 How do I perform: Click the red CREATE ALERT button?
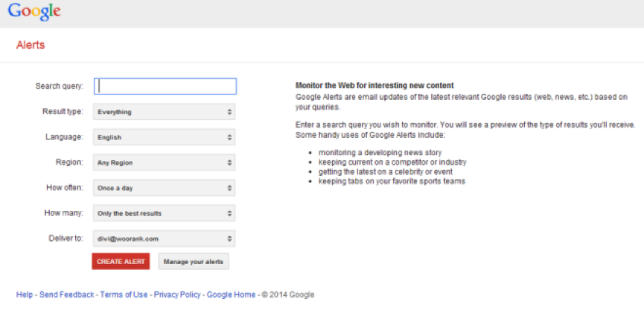121,262
